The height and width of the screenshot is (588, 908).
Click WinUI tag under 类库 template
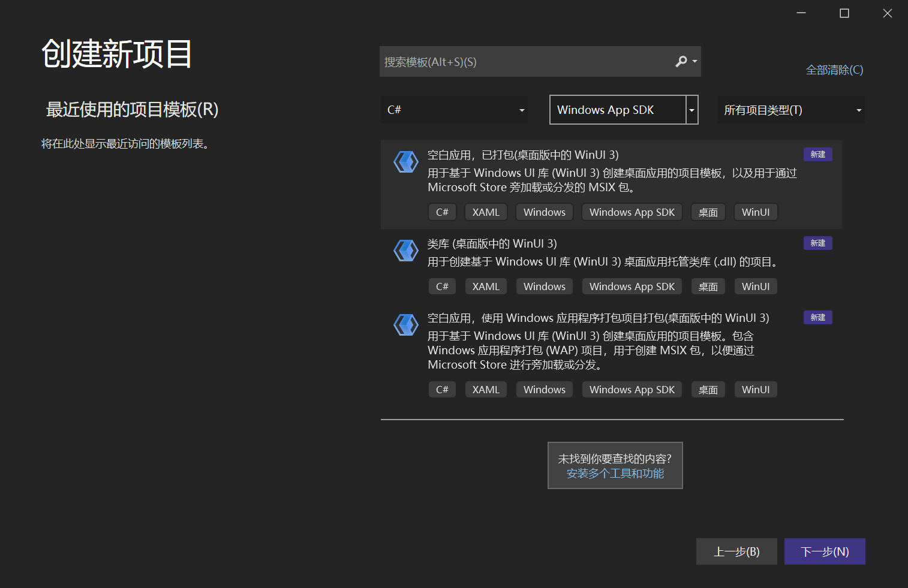[756, 287]
